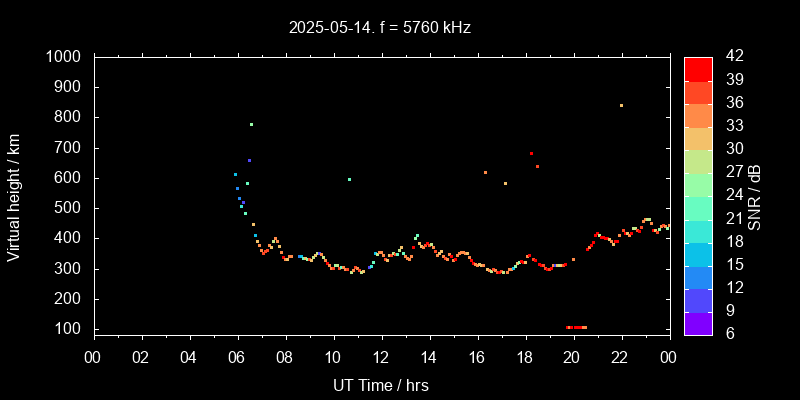Click the red 39–42 dB colorbar segment
Image resolution: width=800 pixels, height=400 pixels.
coord(698,68)
